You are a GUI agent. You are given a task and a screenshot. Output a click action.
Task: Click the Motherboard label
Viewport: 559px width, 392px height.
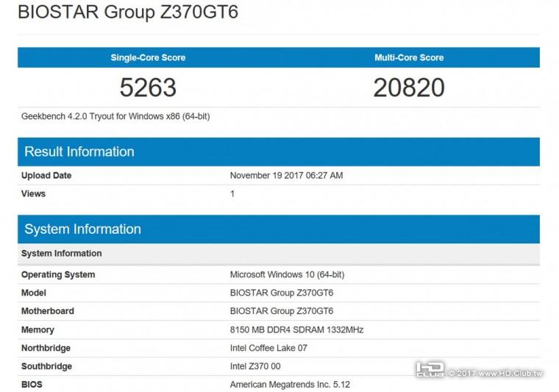point(48,311)
